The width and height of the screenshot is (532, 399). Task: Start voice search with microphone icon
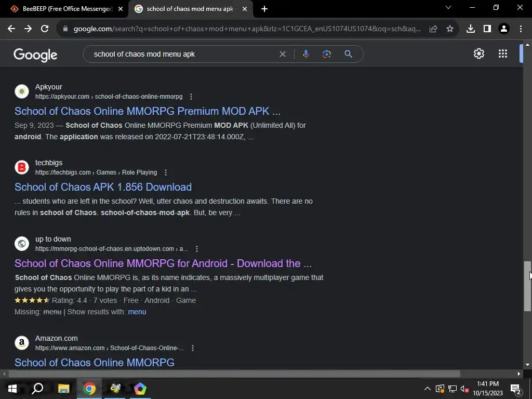[x=305, y=54]
